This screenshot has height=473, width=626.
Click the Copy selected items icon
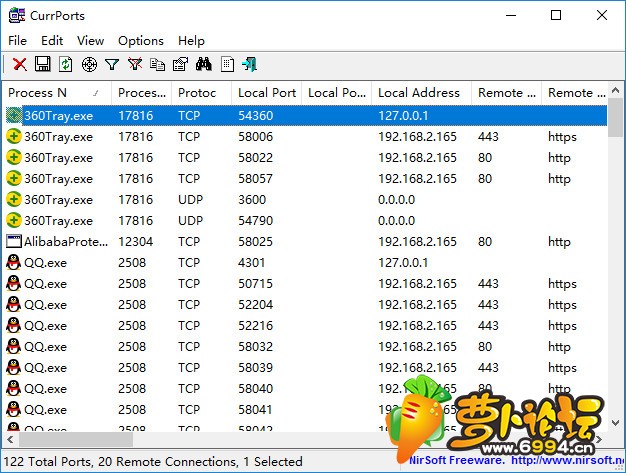(x=158, y=64)
